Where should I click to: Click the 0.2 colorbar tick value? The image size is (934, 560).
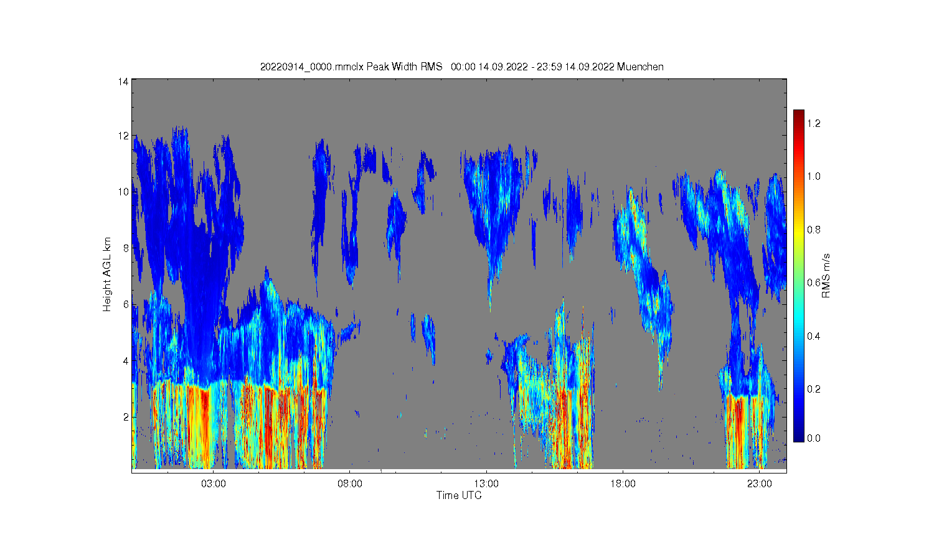pos(814,389)
